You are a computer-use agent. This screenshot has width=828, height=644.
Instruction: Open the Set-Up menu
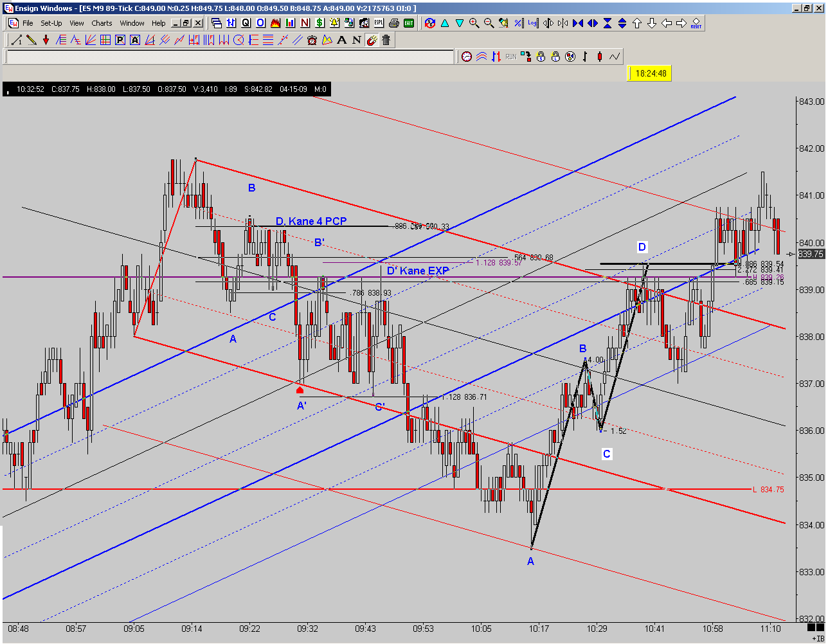pyautogui.click(x=51, y=23)
